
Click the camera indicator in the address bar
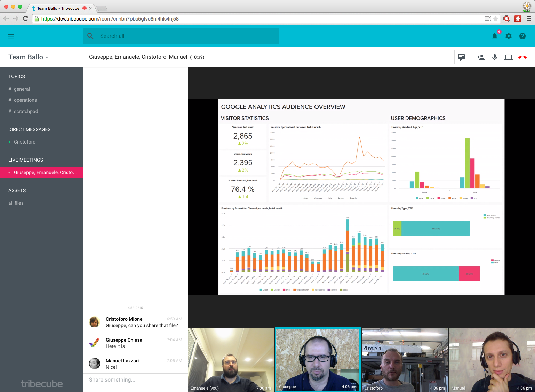[x=488, y=19]
